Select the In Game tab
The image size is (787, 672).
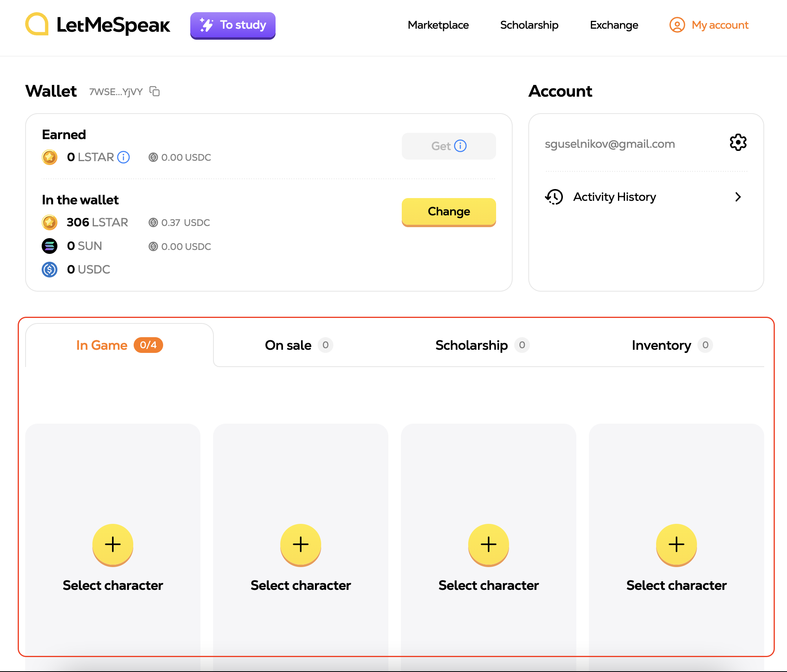120,345
